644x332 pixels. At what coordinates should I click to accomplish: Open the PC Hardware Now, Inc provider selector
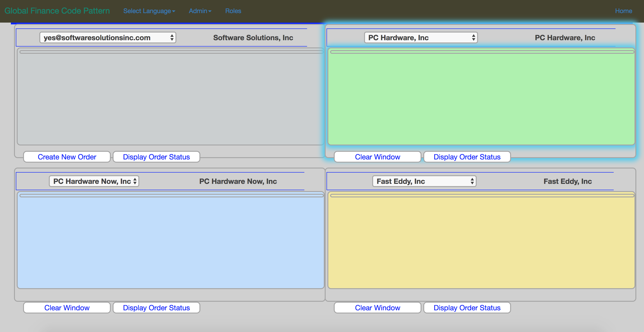(94, 181)
